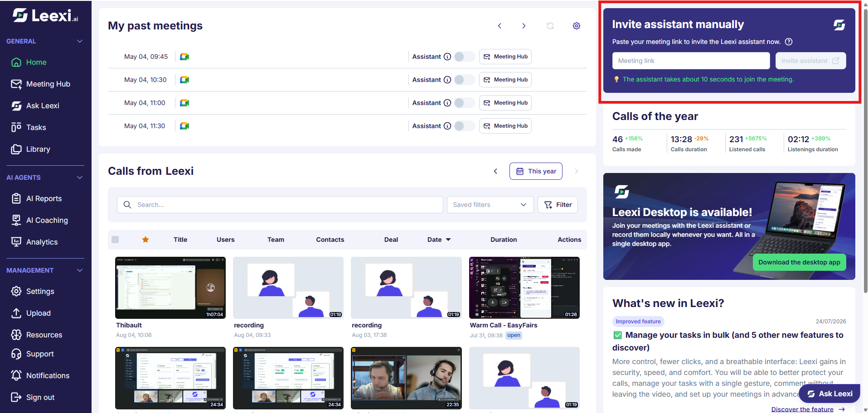Open the Discover the feature link
This screenshot has height=413, width=868.
808,409
